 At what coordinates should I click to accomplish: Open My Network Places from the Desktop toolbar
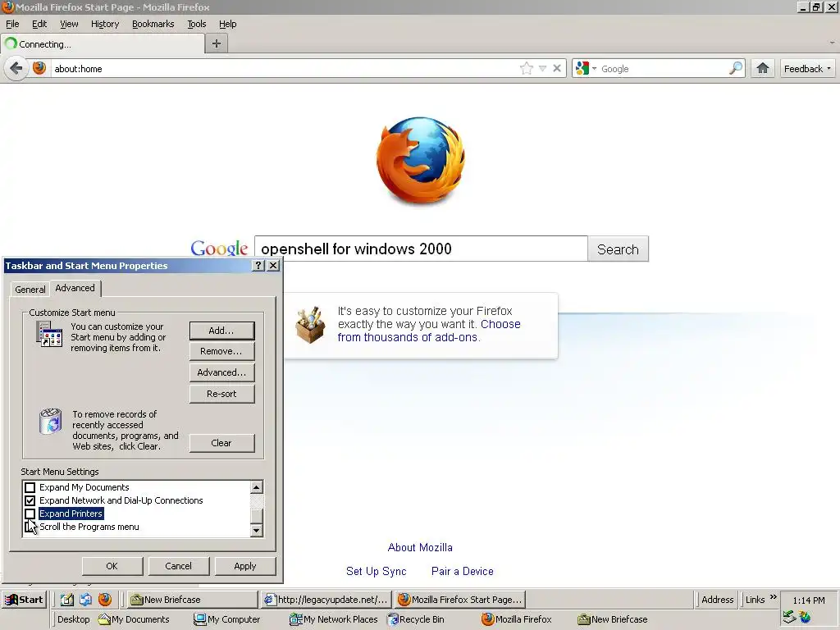pyautogui.click(x=333, y=619)
